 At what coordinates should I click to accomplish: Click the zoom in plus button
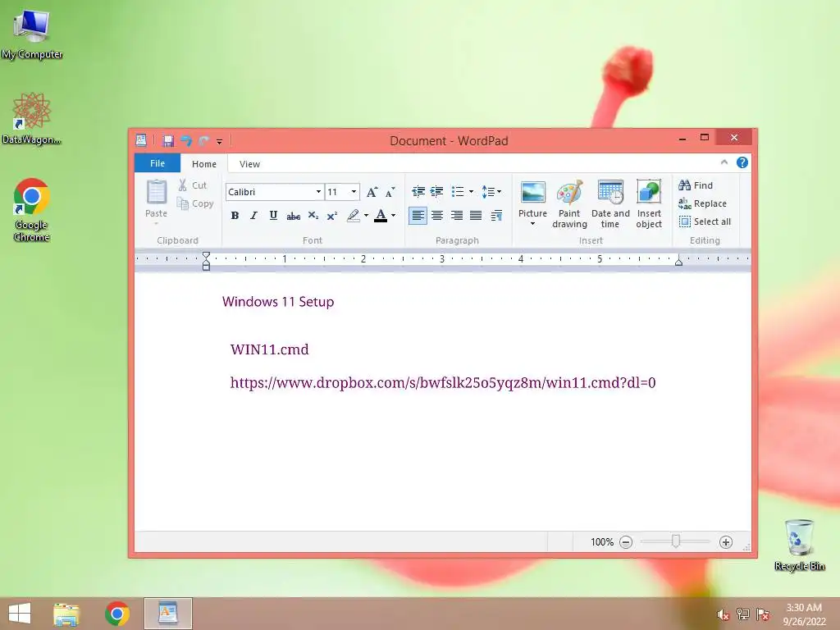pos(726,542)
